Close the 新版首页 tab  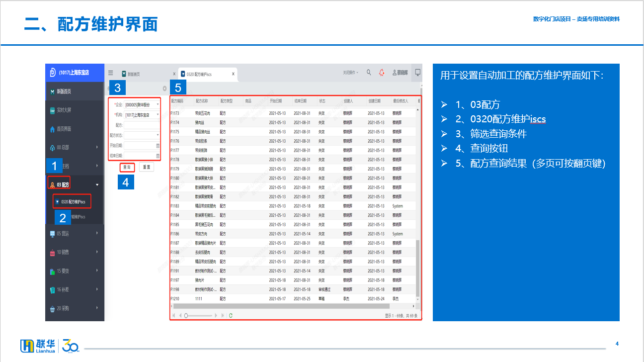(x=174, y=74)
